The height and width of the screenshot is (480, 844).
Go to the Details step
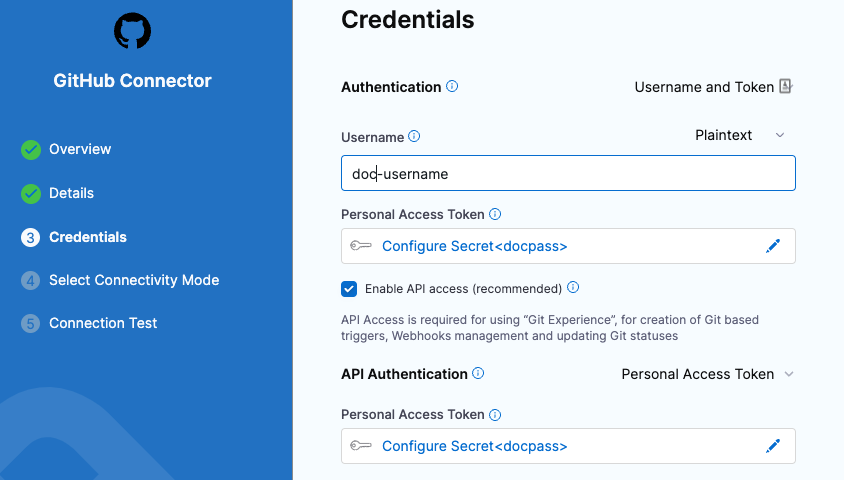coord(71,193)
